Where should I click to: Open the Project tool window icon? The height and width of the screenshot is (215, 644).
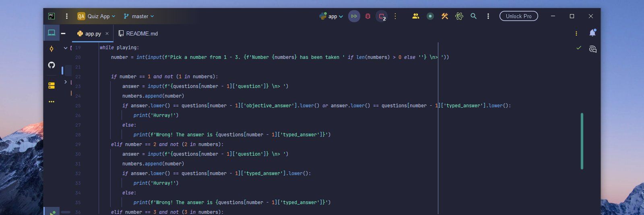[x=52, y=33]
